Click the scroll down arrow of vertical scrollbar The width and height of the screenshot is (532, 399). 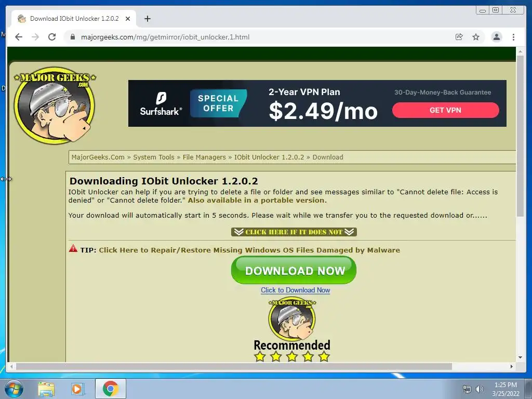(x=520, y=357)
